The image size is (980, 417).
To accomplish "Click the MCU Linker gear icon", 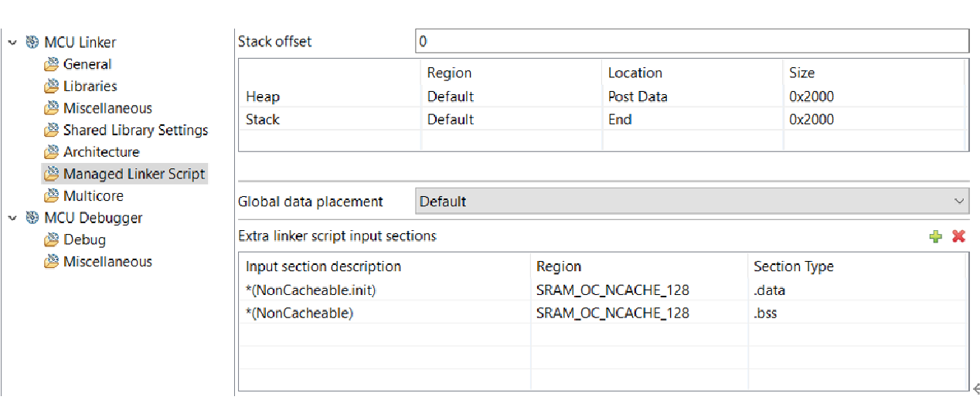I will (x=32, y=42).
